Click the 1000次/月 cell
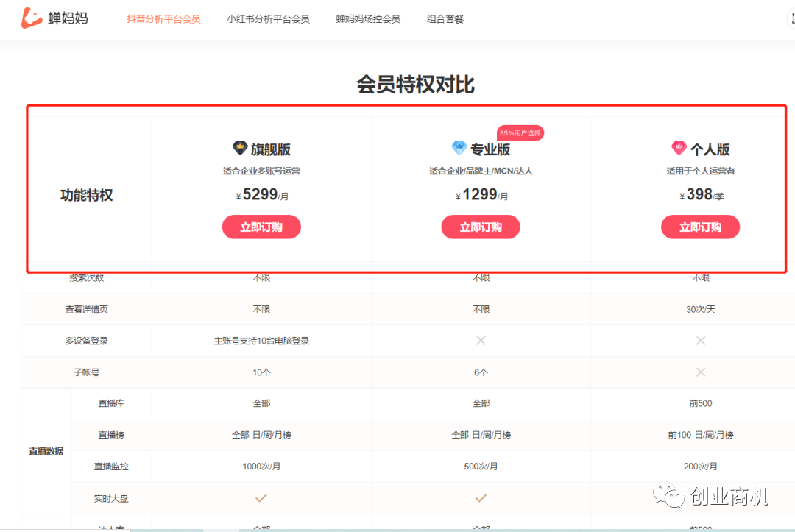The height and width of the screenshot is (532, 795). [261, 466]
